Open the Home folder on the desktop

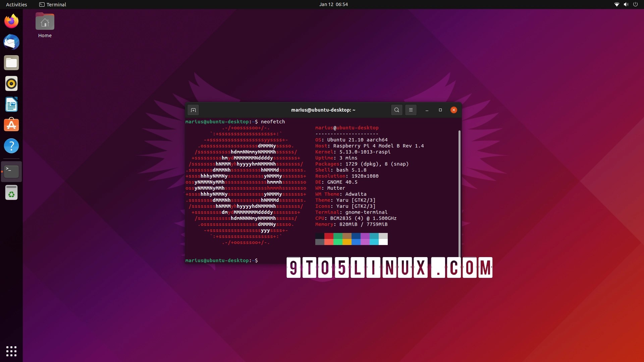[x=45, y=21]
